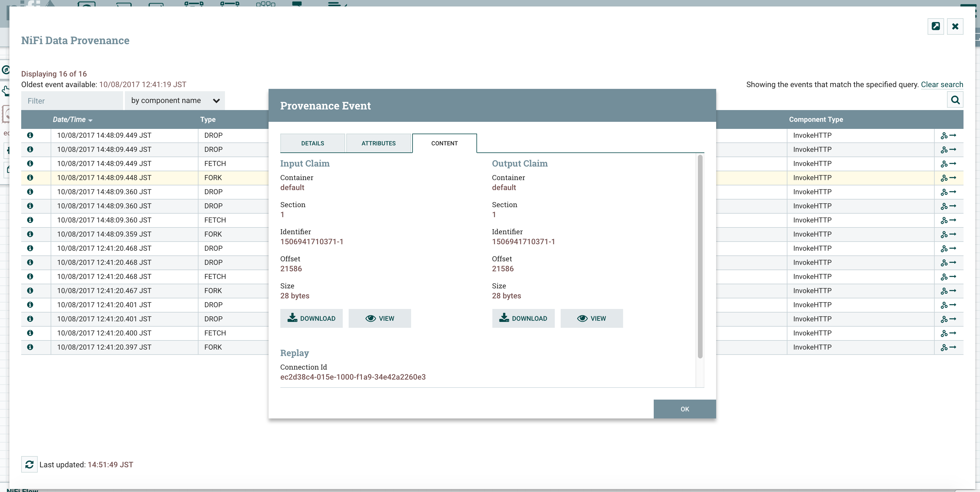980x492 pixels.
Task: Click into the Filter input field
Action: click(x=72, y=101)
